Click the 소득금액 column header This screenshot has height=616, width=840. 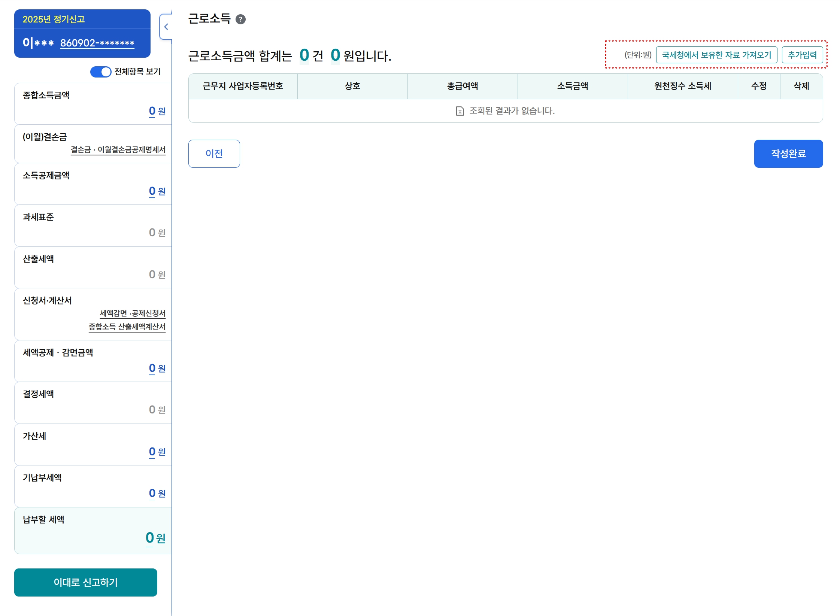[x=573, y=86]
